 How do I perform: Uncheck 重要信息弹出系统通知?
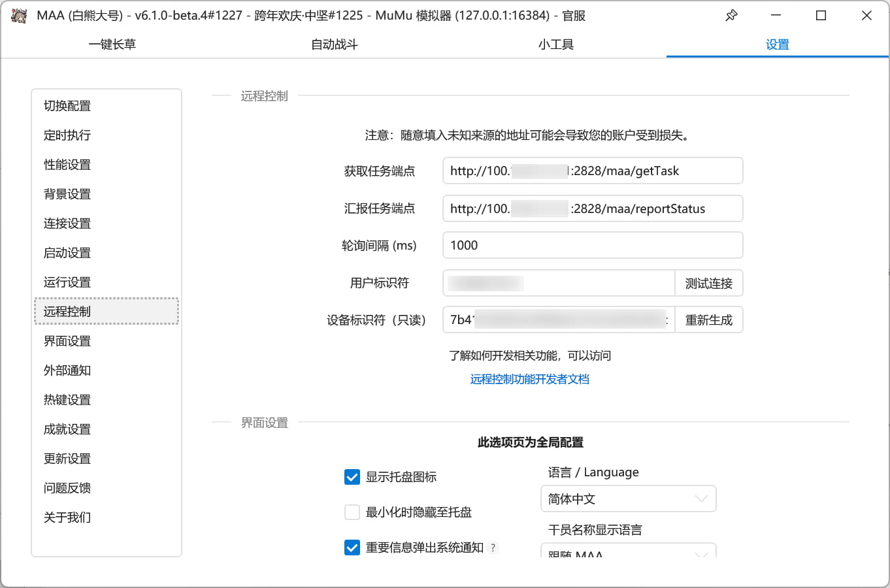pos(352,547)
